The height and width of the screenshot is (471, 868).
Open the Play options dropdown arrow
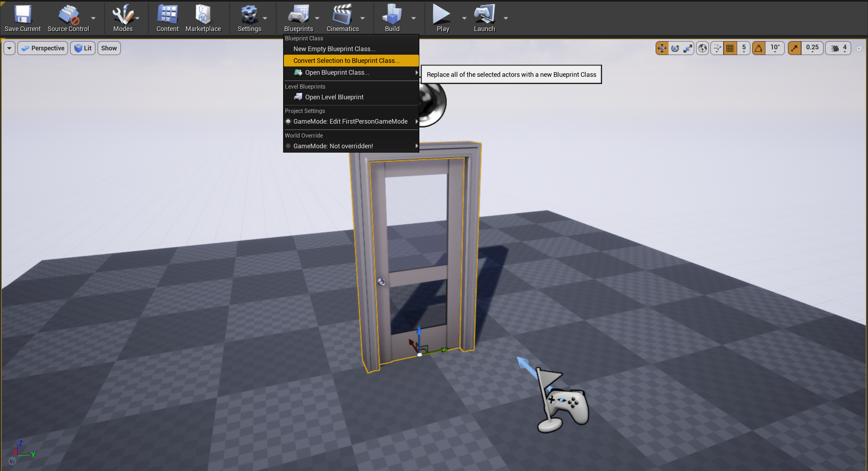pos(464,18)
